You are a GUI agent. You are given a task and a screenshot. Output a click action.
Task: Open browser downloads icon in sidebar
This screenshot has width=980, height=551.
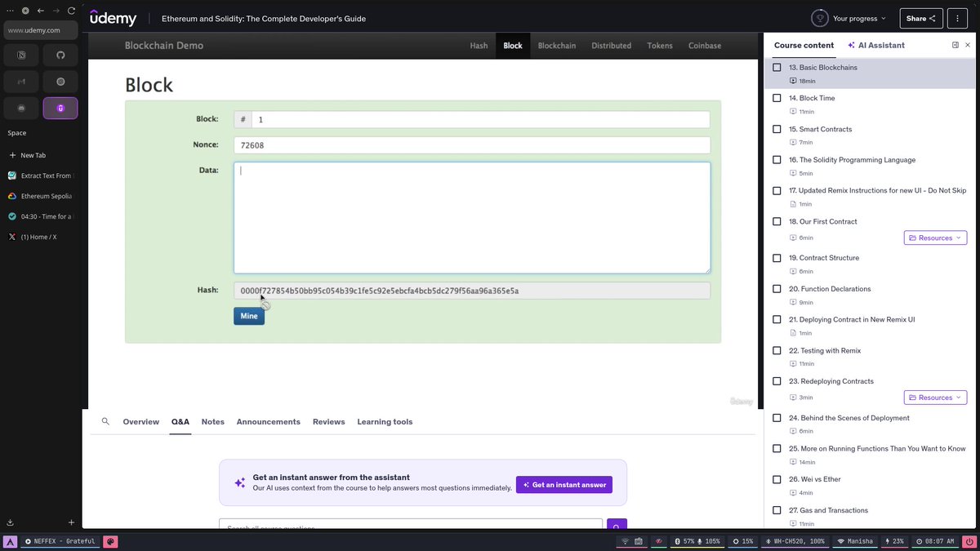pos(11,522)
